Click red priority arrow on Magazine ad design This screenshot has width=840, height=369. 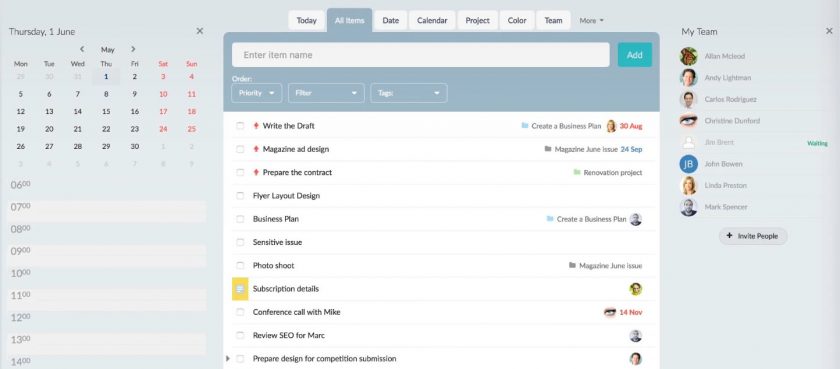click(256, 149)
